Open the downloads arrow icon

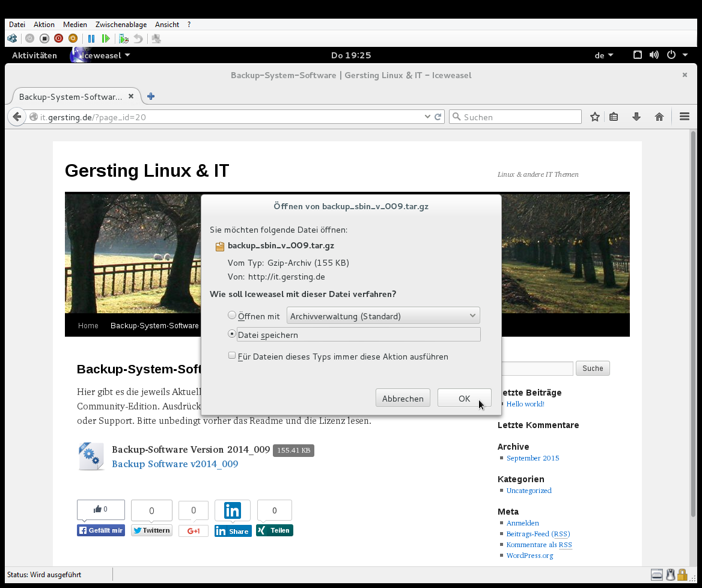(x=636, y=117)
